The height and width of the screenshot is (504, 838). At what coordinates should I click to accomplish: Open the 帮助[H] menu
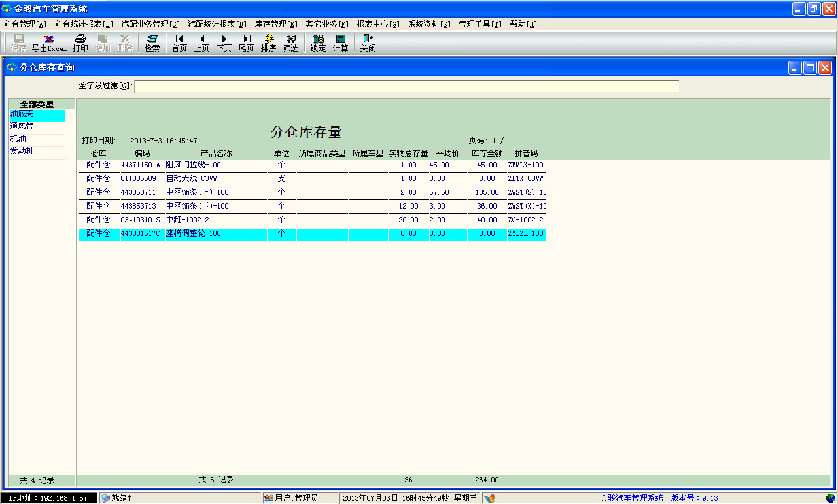523,24
